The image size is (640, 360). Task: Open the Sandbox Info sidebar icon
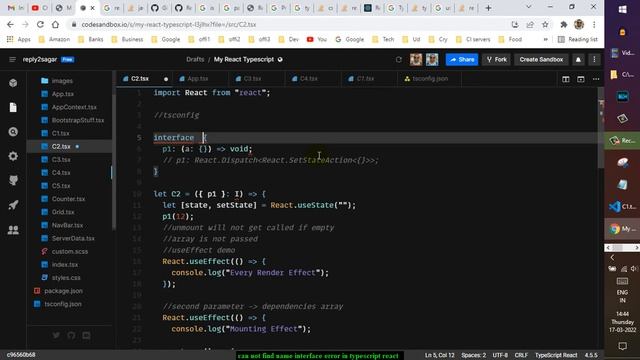pos(13,83)
